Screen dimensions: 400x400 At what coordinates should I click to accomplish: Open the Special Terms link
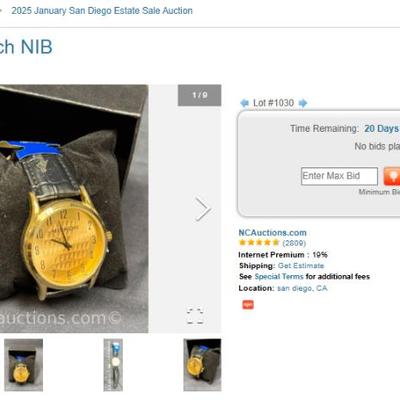point(279,277)
